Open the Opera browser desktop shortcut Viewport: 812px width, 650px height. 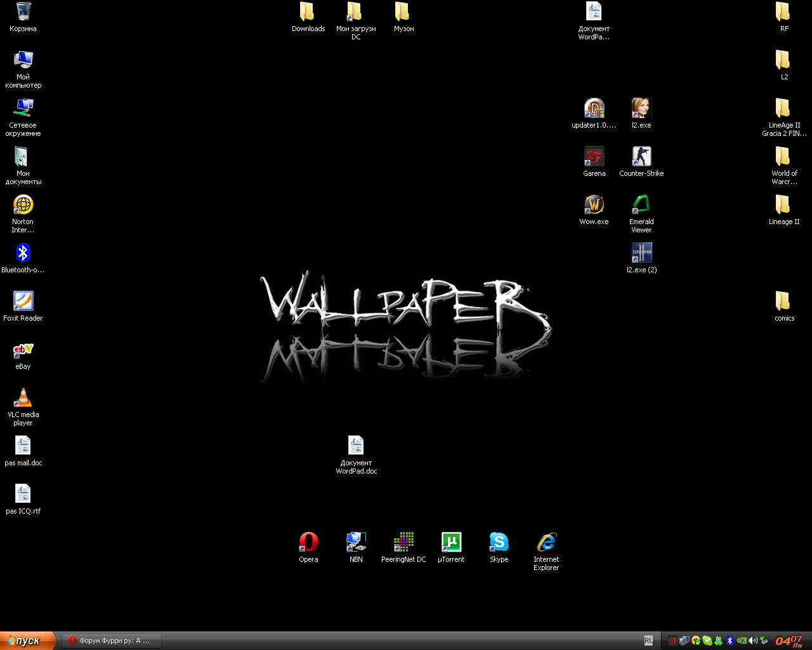point(308,543)
